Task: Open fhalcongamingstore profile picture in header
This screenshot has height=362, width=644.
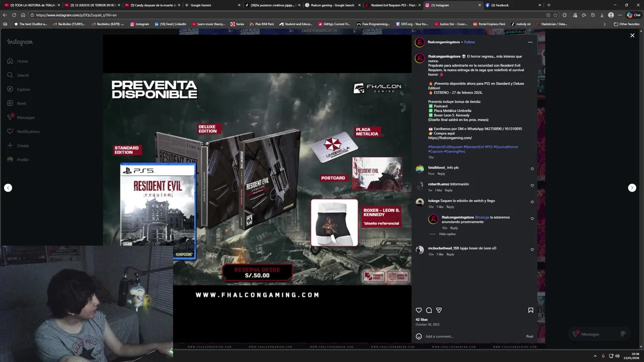Action: point(419,42)
